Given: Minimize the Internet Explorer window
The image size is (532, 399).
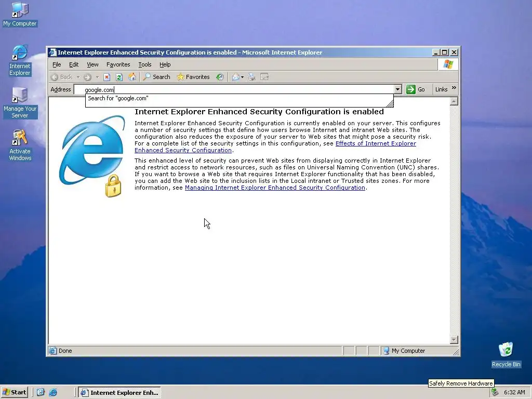Looking at the screenshot, I should coord(436,52).
